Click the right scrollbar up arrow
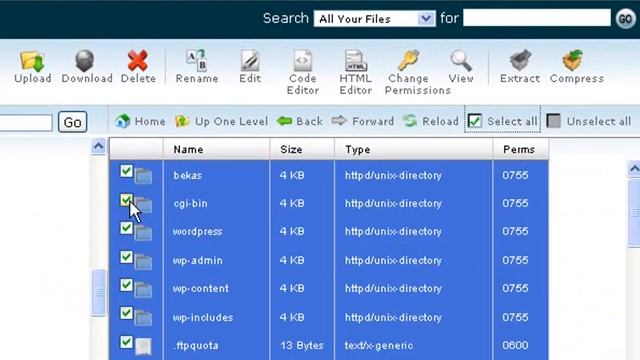This screenshot has width=640, height=360. (x=634, y=169)
